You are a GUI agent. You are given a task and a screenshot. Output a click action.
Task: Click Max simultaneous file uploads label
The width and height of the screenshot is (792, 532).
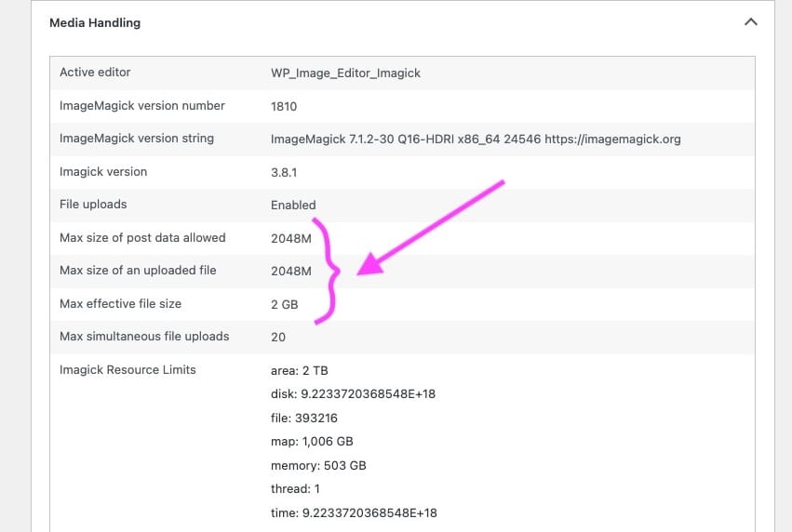click(144, 337)
